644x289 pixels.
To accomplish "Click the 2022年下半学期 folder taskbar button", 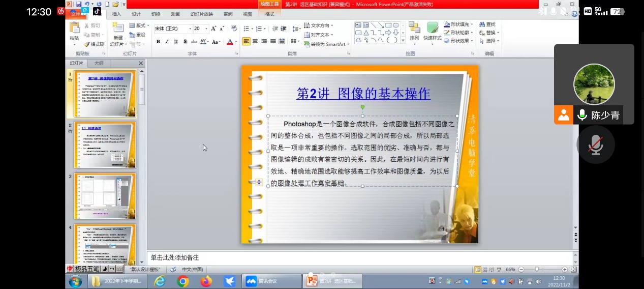I will point(118,281).
